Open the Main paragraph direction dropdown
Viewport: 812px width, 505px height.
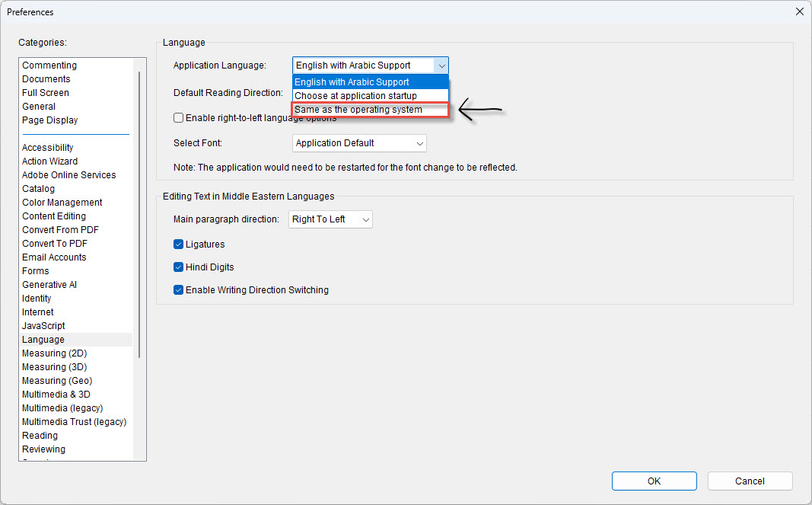tap(330, 219)
